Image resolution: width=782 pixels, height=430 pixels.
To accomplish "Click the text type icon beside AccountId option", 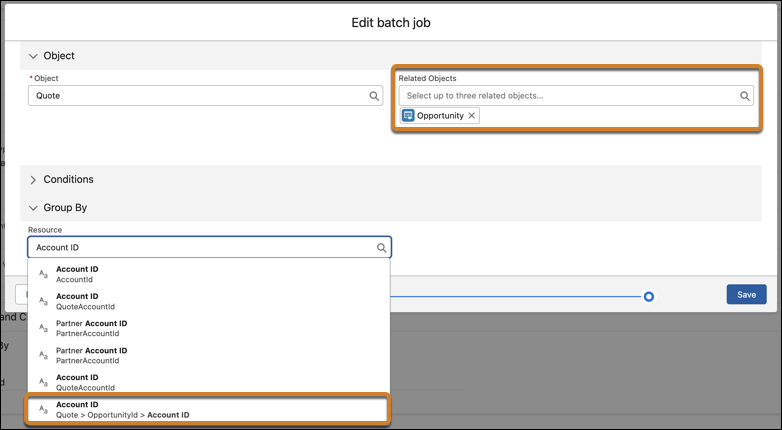I will pos(43,274).
